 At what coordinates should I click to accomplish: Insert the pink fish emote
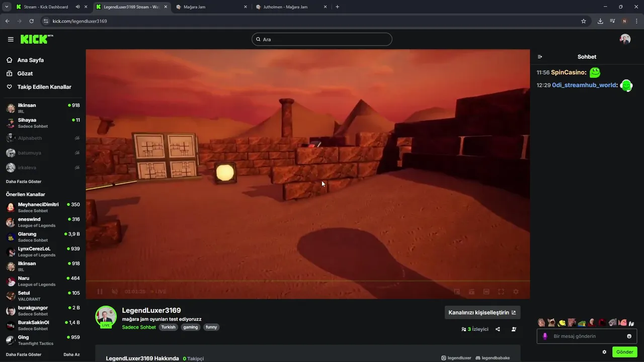click(x=622, y=323)
